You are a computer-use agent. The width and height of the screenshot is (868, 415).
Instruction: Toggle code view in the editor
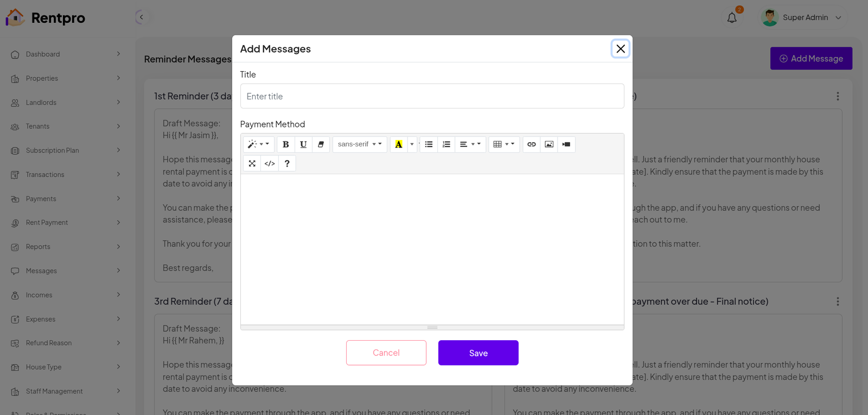click(x=270, y=163)
